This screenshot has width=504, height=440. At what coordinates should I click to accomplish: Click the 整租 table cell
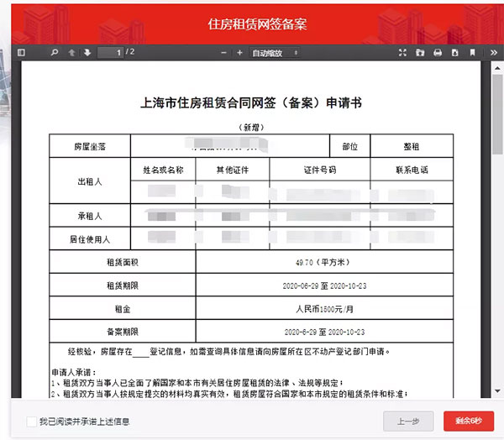click(x=412, y=146)
